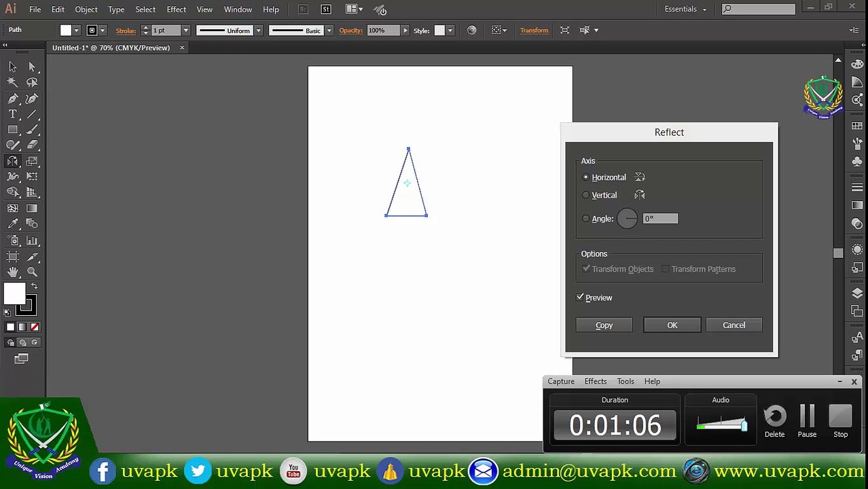
Task: Choose the Artboard tool
Action: 13,257
